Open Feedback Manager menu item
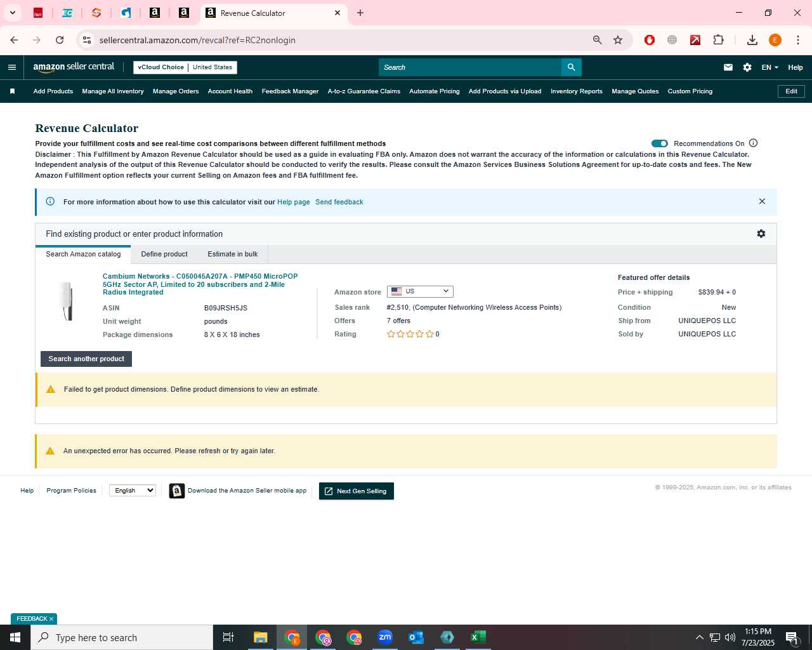This screenshot has height=650, width=812. [x=290, y=91]
